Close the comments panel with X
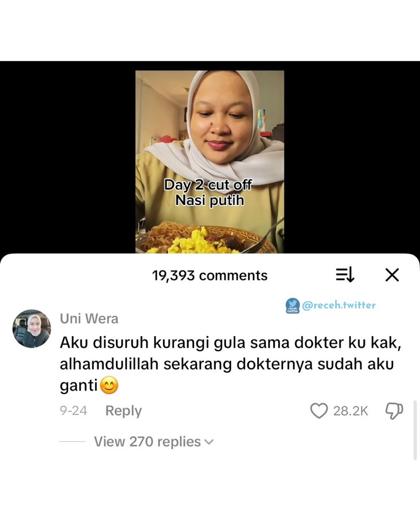This screenshot has width=420, height=525. (x=392, y=275)
